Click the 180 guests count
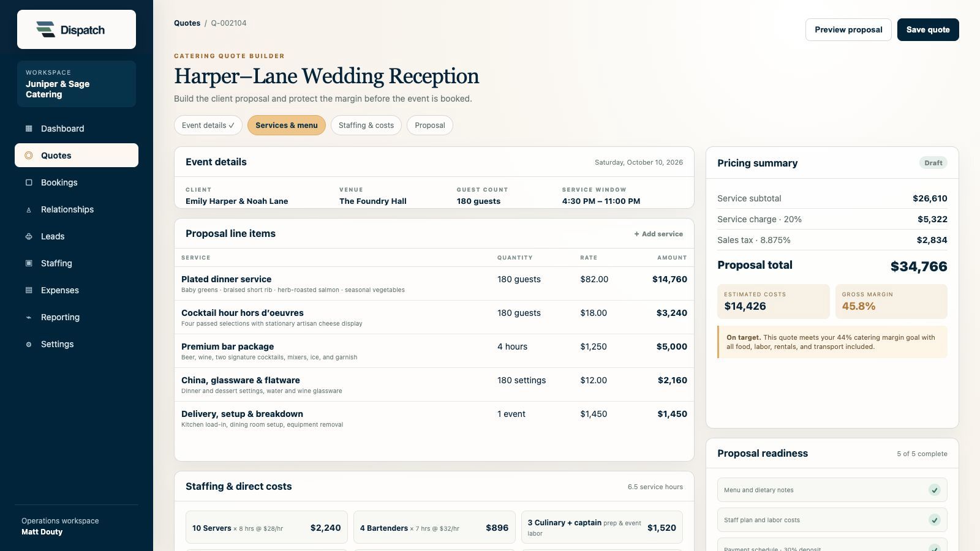980x551 pixels. point(478,201)
